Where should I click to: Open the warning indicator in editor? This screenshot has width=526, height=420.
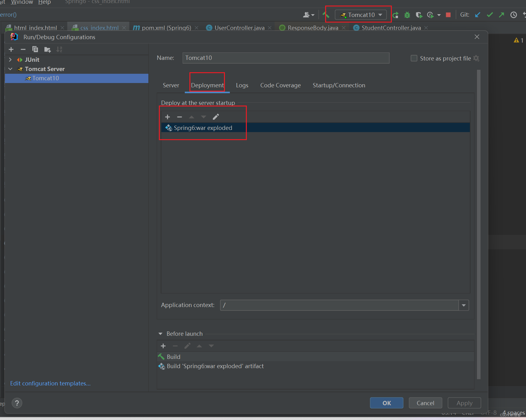(x=518, y=40)
